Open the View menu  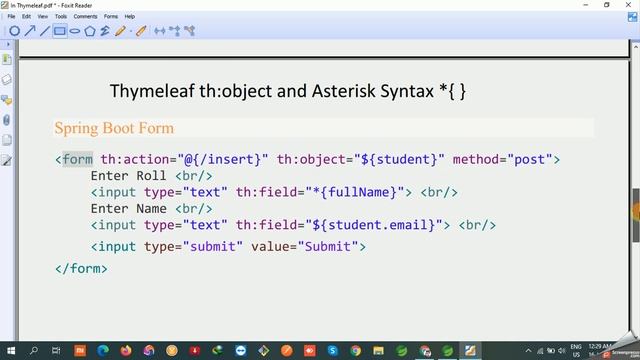coord(42,17)
